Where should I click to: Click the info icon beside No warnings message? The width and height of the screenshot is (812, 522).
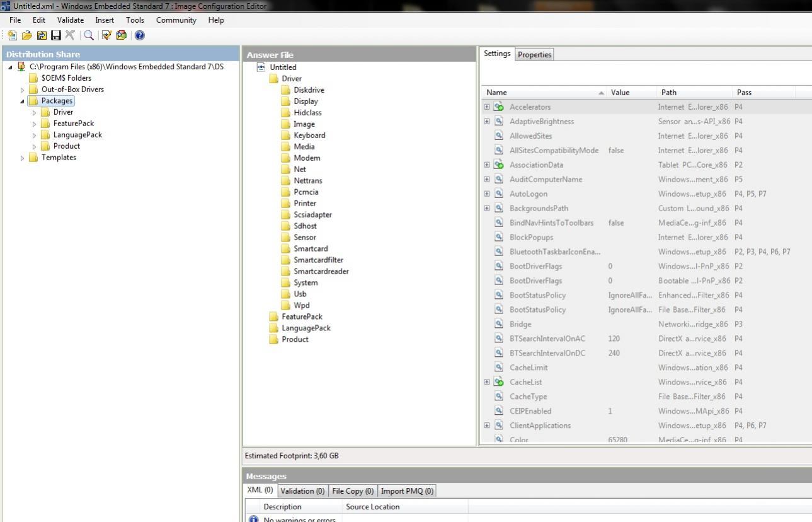coord(254,519)
